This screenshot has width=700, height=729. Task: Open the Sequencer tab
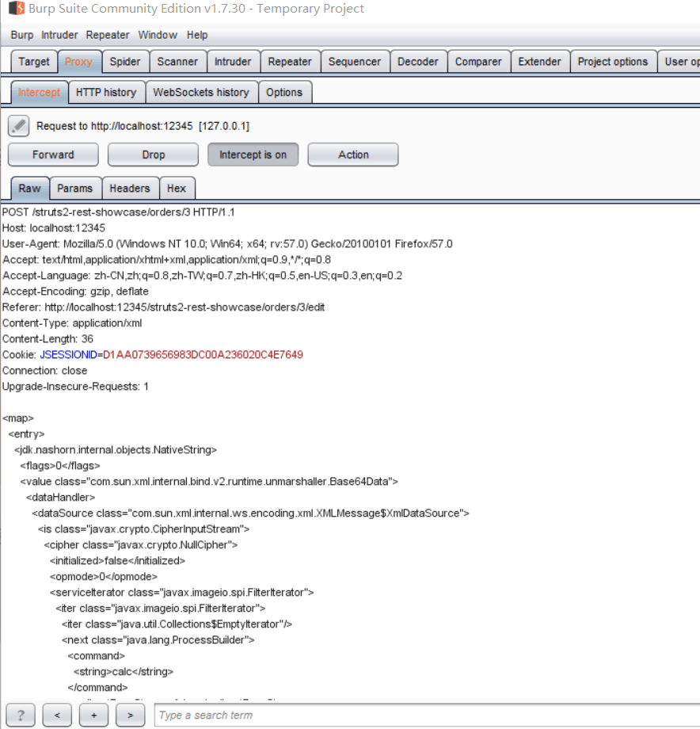[x=355, y=62]
